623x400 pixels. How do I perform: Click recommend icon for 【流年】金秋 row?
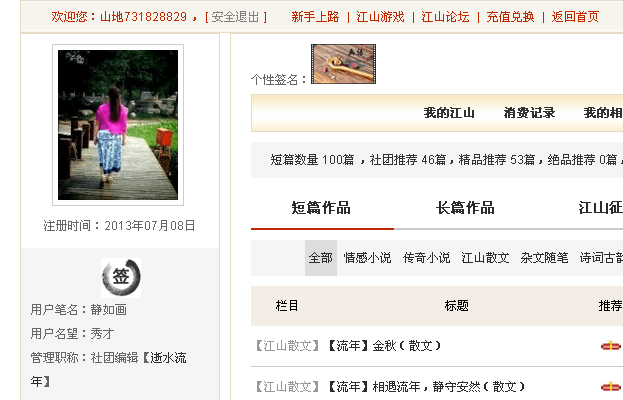click(x=611, y=346)
